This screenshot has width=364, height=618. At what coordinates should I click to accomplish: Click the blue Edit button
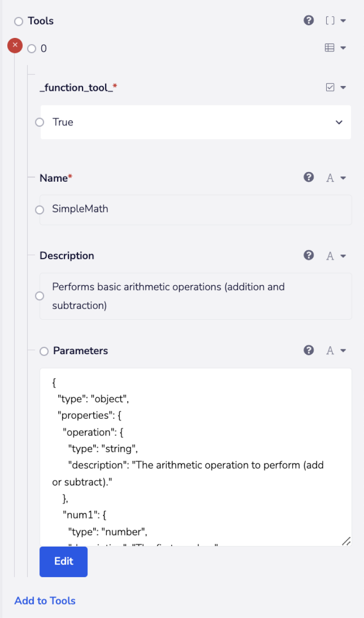click(64, 562)
